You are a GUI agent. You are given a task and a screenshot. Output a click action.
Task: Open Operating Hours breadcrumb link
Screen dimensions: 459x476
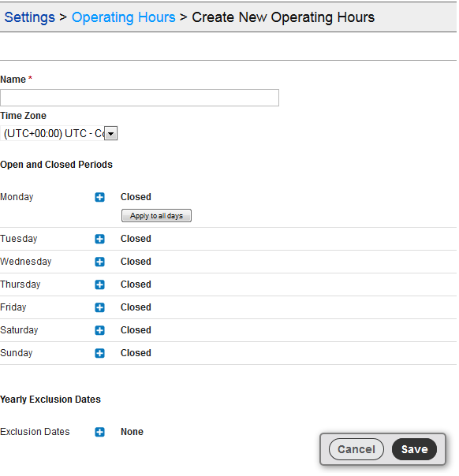click(124, 17)
